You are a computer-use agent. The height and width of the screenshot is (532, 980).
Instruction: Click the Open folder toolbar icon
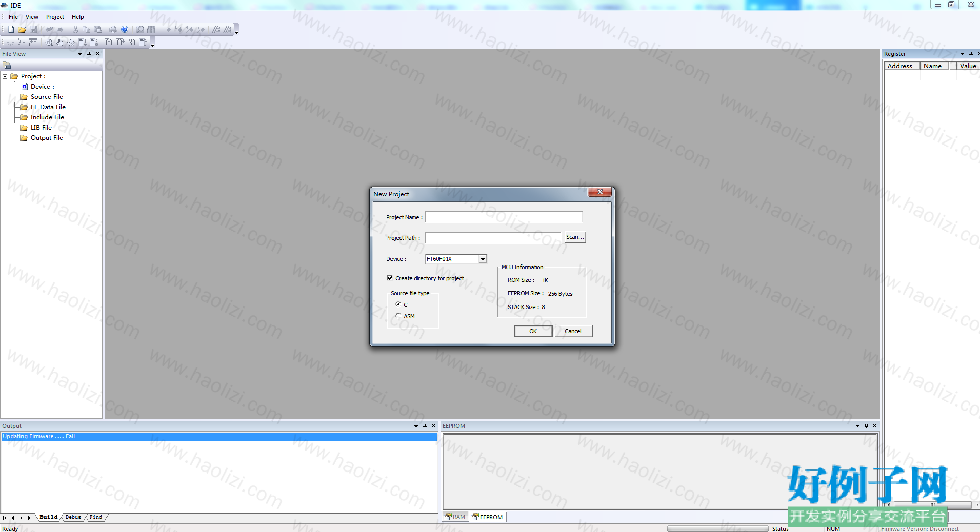pos(22,30)
